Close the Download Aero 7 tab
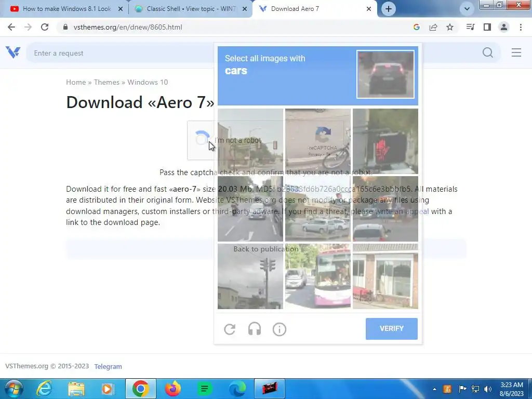532x399 pixels. tap(369, 9)
